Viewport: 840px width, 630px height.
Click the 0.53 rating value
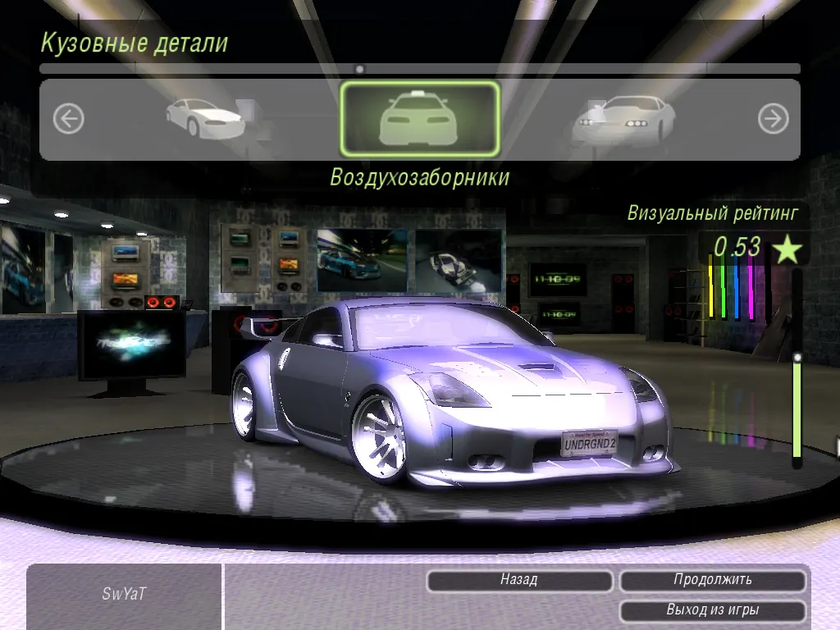click(x=737, y=247)
